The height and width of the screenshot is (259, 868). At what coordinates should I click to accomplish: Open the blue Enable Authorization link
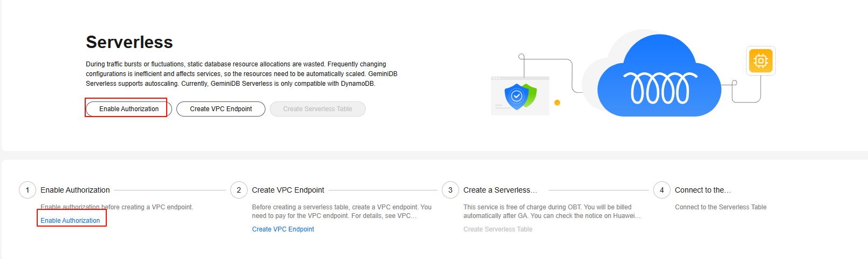coord(70,221)
